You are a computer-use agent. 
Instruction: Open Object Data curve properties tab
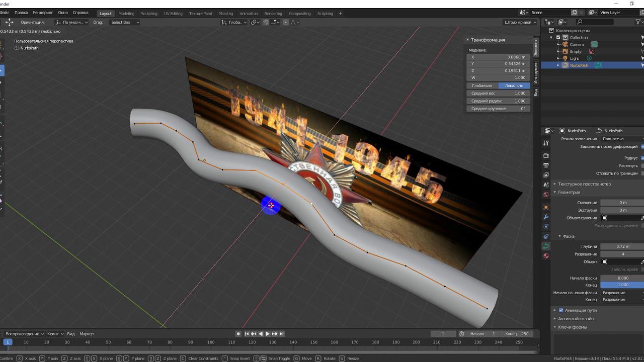point(546,246)
